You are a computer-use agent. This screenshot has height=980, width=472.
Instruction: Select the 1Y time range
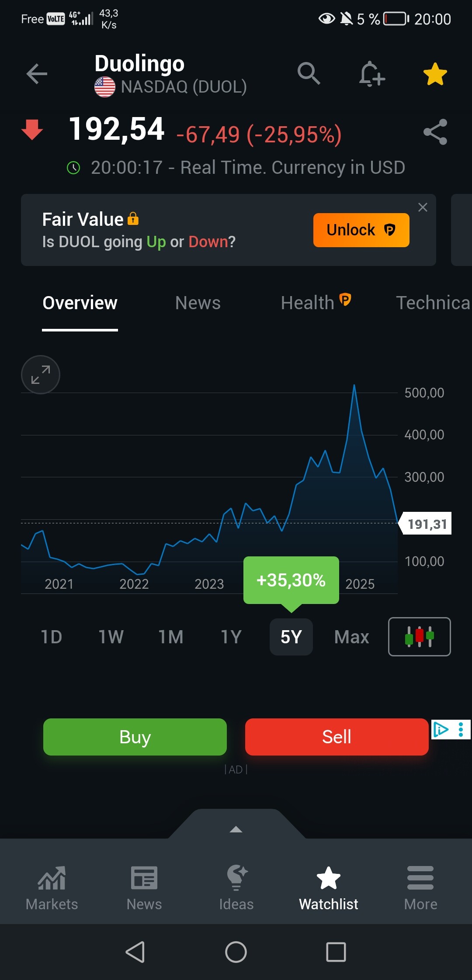(231, 637)
